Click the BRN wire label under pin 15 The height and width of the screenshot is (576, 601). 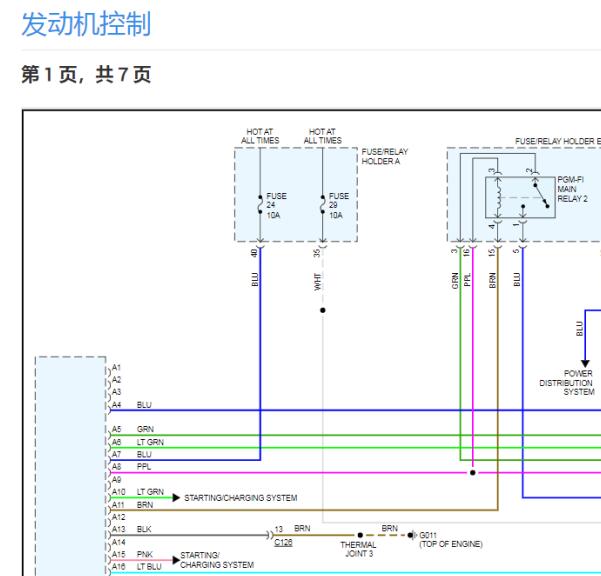(493, 280)
